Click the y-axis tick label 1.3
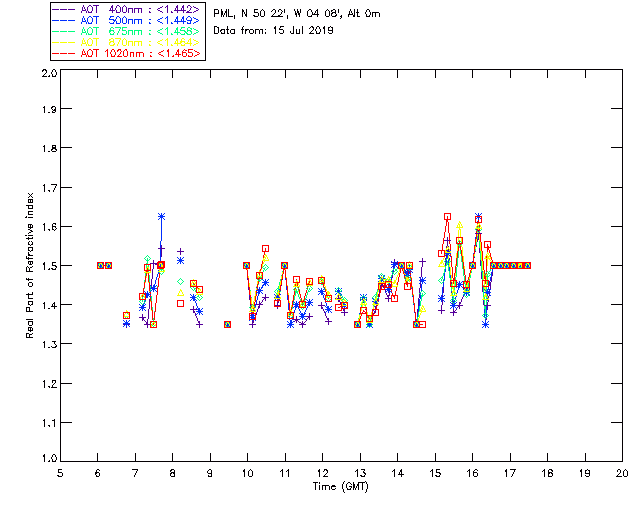Screen dimensions: 640x512 click(49, 344)
